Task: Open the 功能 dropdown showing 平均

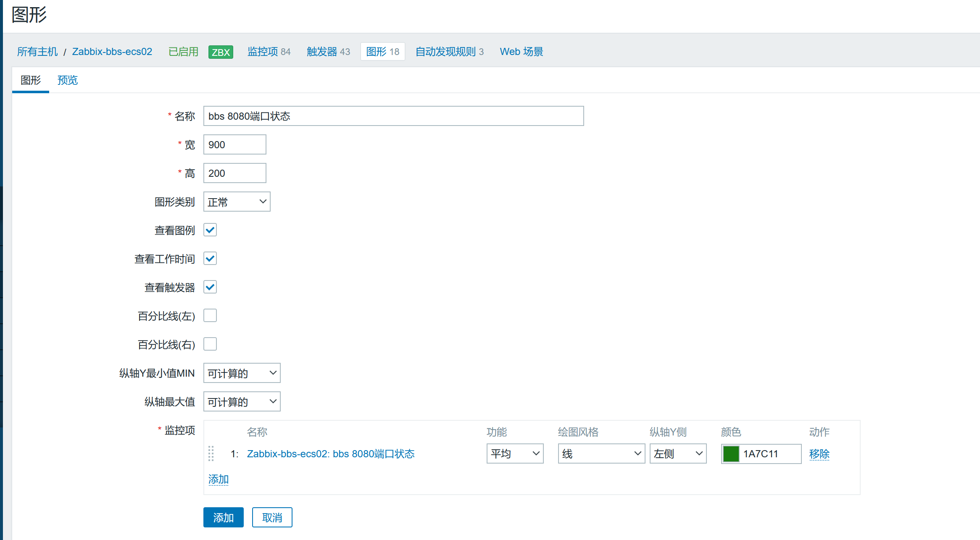Action: 515,454
